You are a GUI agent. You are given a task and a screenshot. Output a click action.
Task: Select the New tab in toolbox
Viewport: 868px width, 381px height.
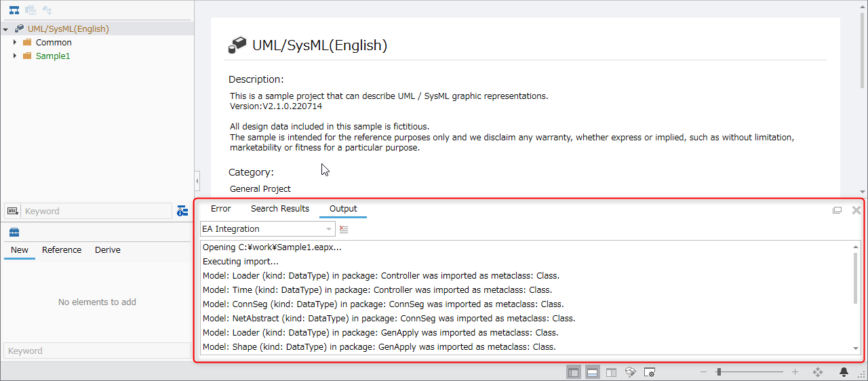coord(20,250)
